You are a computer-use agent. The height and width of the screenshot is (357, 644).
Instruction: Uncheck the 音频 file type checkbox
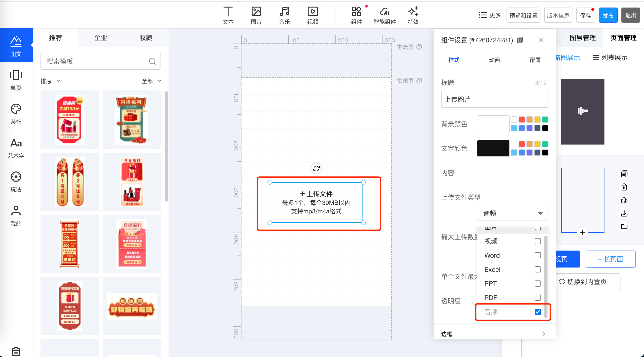tap(538, 312)
